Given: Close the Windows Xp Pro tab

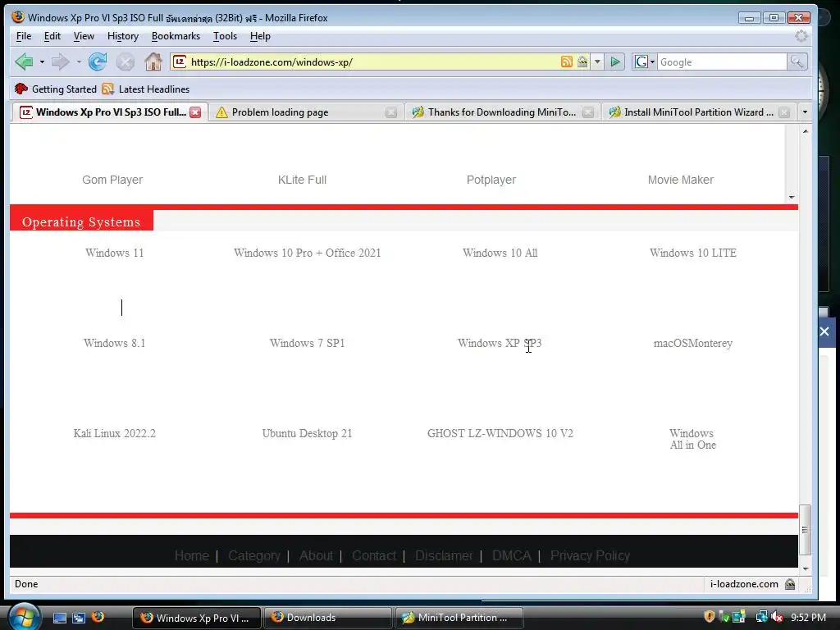Looking at the screenshot, I should [195, 112].
